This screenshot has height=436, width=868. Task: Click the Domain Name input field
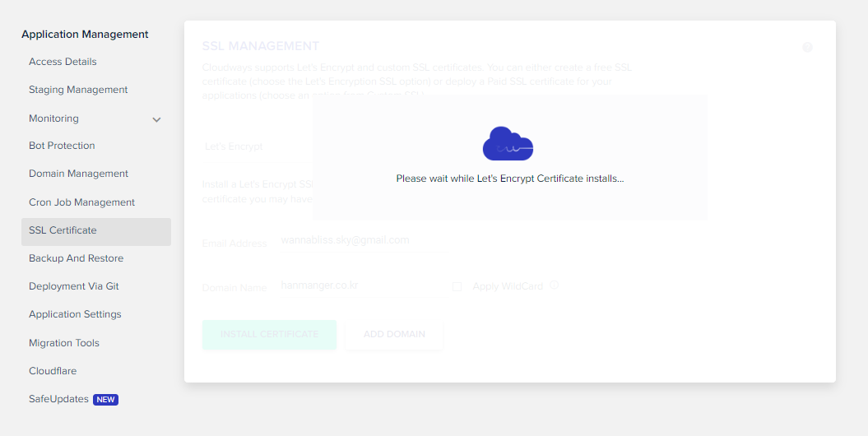pos(362,285)
